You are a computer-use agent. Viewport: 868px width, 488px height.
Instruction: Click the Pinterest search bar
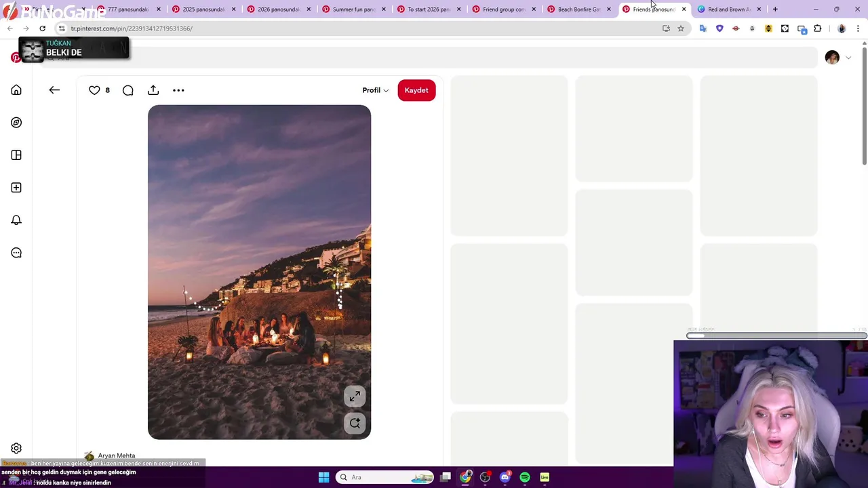click(x=429, y=58)
